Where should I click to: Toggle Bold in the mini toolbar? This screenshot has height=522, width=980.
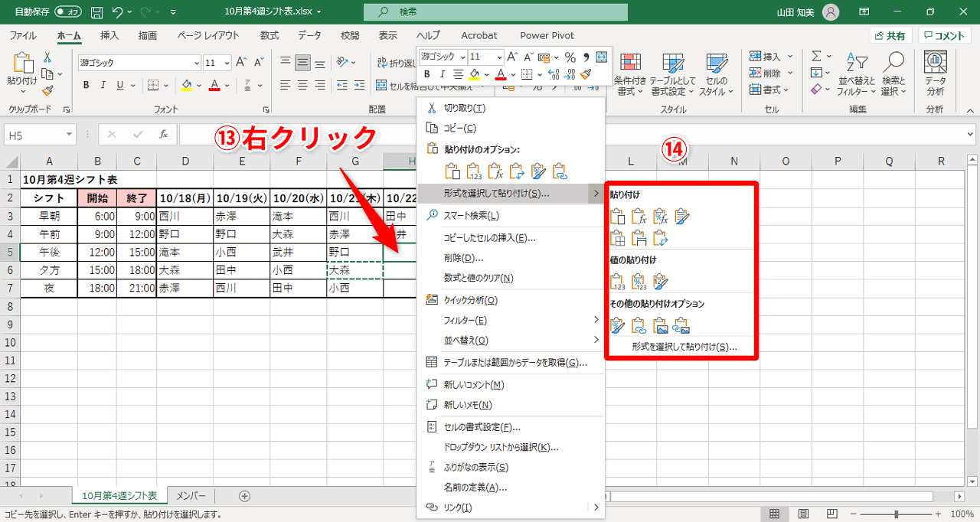click(427, 74)
